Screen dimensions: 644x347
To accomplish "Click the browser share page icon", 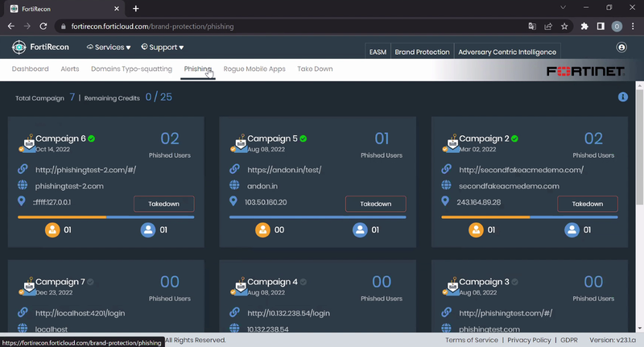I will click(x=548, y=27).
